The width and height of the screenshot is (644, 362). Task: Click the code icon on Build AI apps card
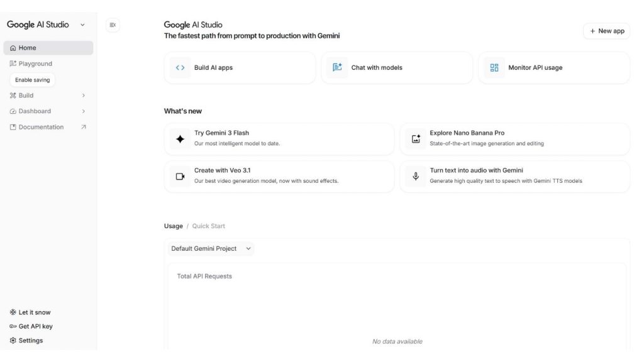click(179, 67)
